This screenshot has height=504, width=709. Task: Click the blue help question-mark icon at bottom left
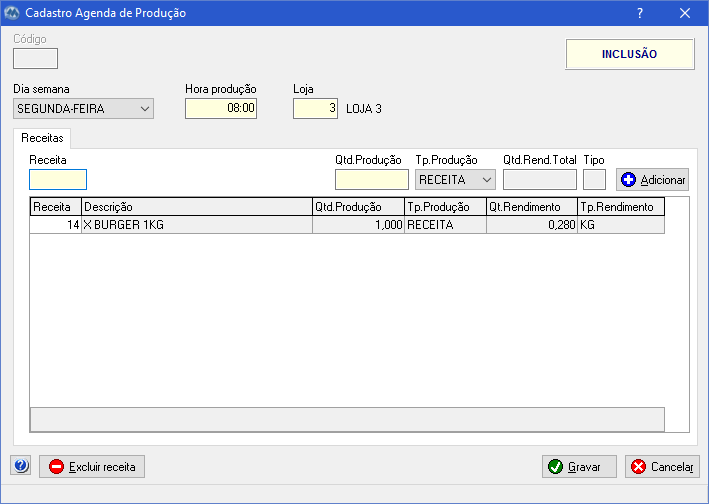21,466
